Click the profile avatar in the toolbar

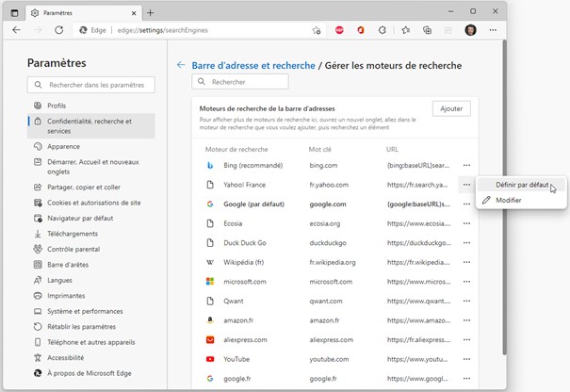click(471, 30)
